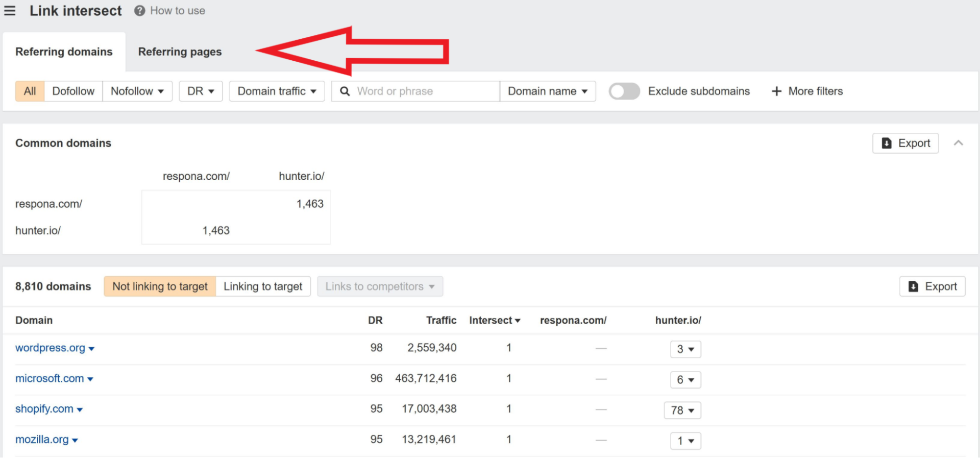
Task: Click the How to use link text
Action: [178, 11]
